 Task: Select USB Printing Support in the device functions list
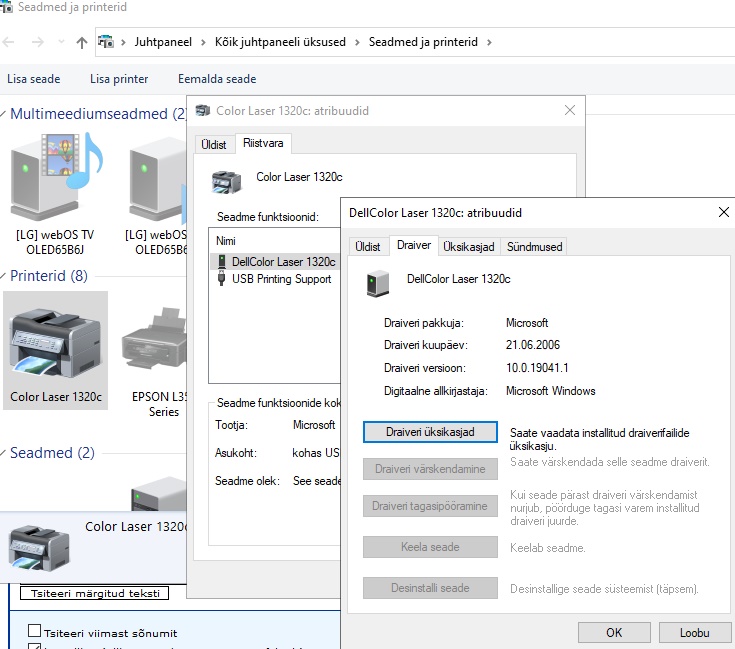point(280,279)
